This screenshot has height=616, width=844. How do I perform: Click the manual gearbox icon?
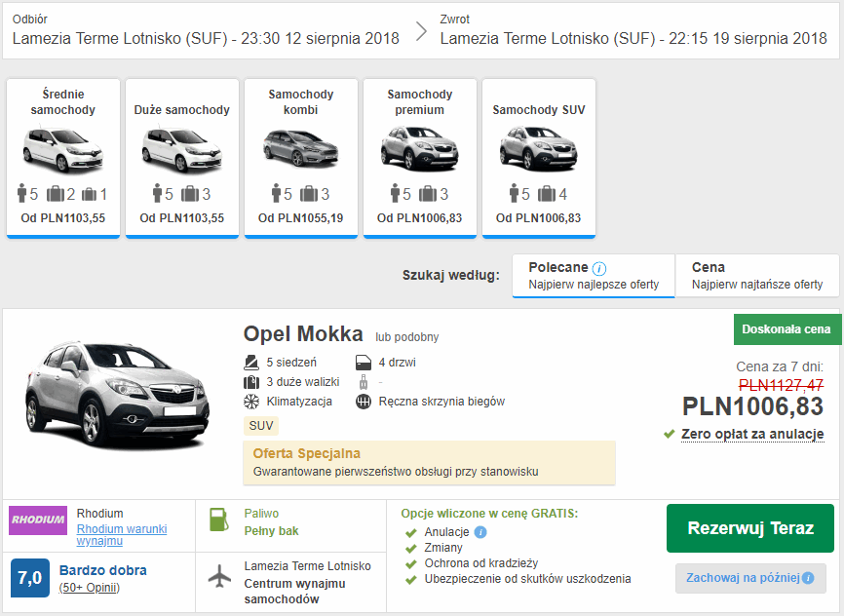364,402
